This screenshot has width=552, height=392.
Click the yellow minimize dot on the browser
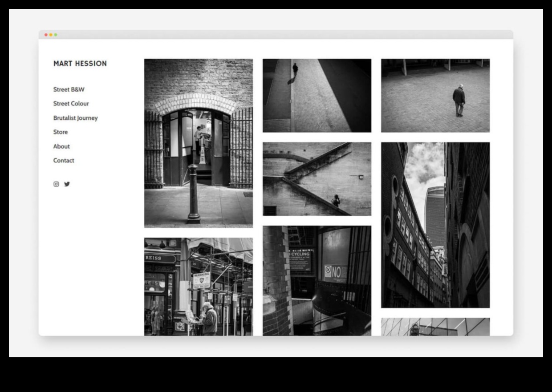[x=50, y=35]
